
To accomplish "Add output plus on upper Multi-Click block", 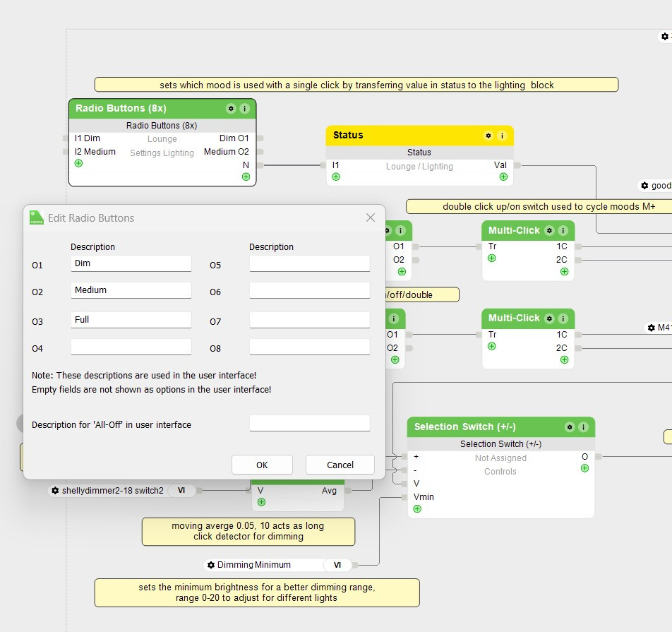I will tap(565, 272).
